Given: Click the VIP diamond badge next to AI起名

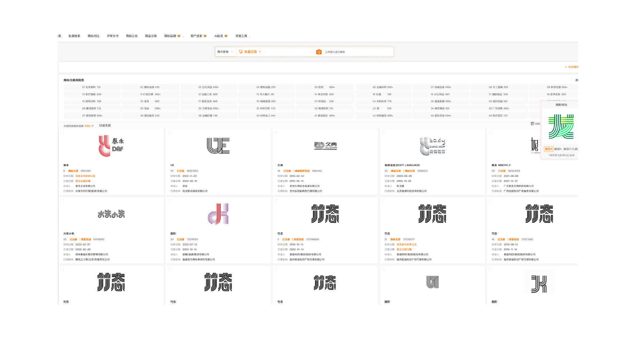Looking at the screenshot, I should pyautogui.click(x=226, y=36).
